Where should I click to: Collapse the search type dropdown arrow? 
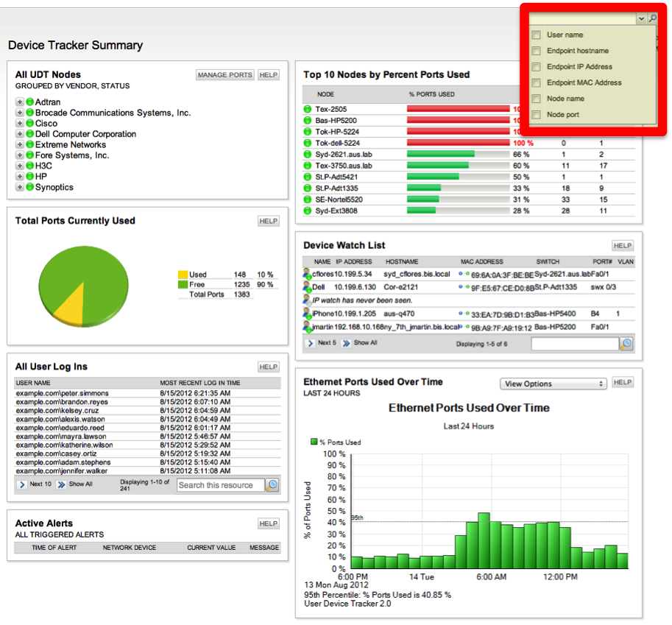[x=641, y=18]
